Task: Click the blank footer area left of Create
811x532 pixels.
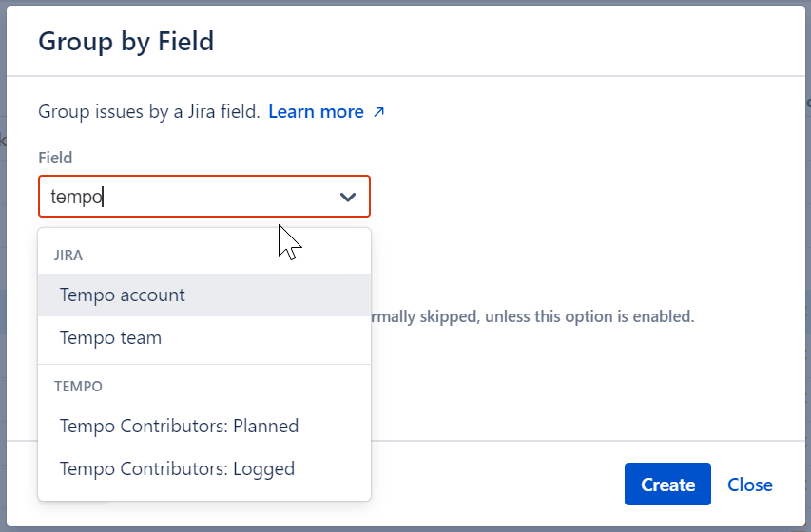Action: [x=494, y=484]
